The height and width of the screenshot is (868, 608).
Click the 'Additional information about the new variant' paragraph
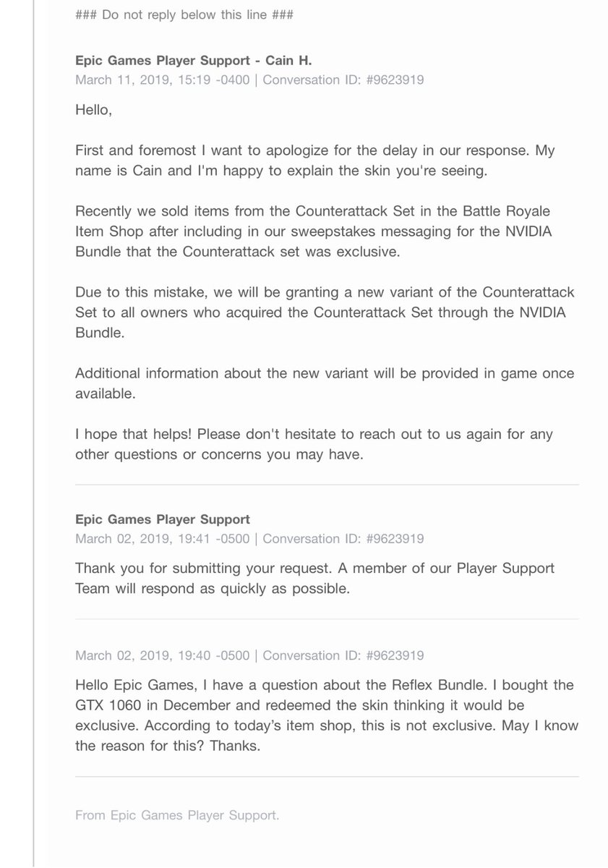click(x=325, y=383)
